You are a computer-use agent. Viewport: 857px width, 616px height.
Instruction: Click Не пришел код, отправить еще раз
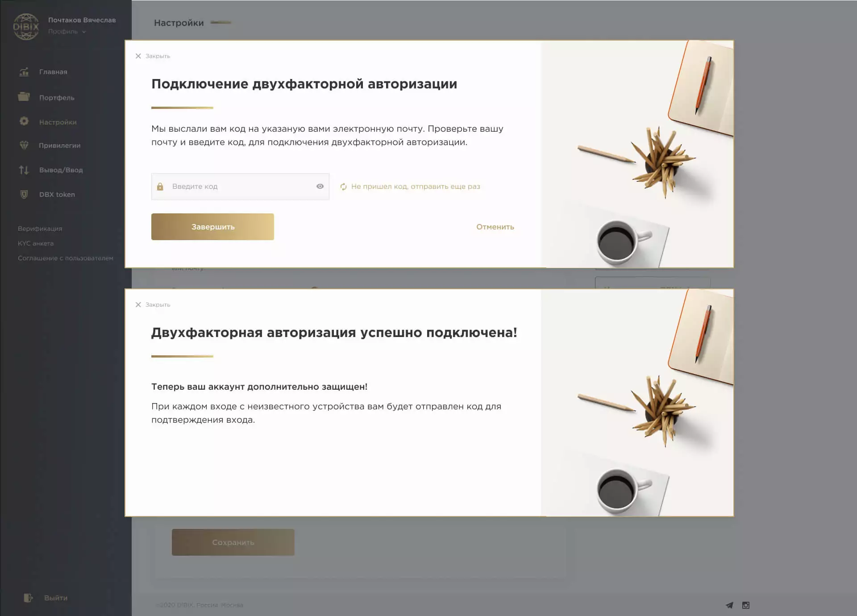pos(416,187)
